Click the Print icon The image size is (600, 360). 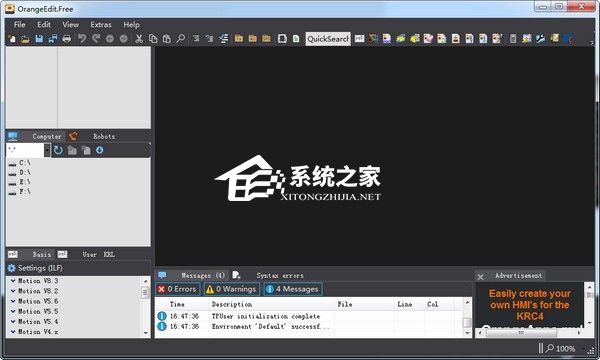tap(67, 39)
